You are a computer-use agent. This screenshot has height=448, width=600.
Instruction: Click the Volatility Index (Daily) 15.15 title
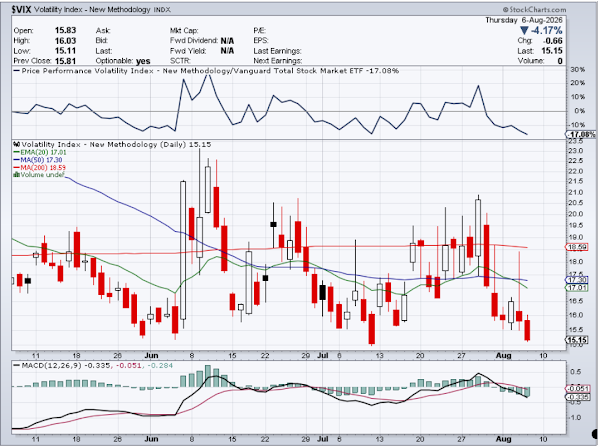coord(116,145)
